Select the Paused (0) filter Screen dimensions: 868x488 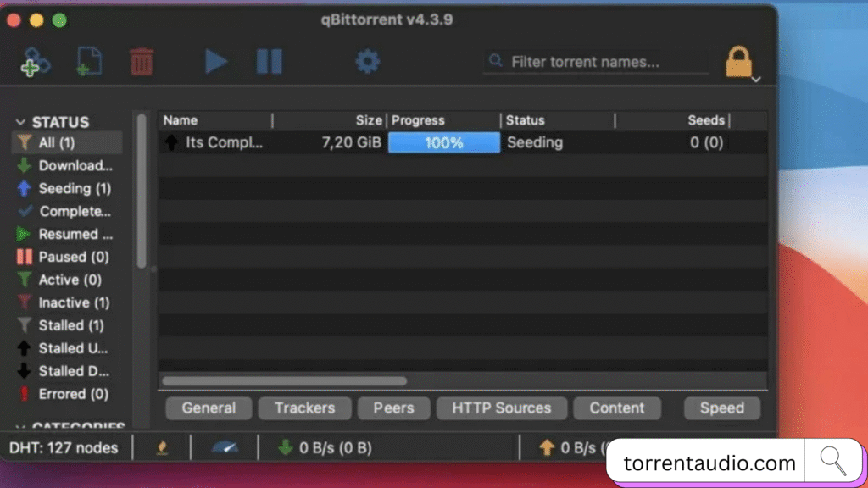pos(73,257)
